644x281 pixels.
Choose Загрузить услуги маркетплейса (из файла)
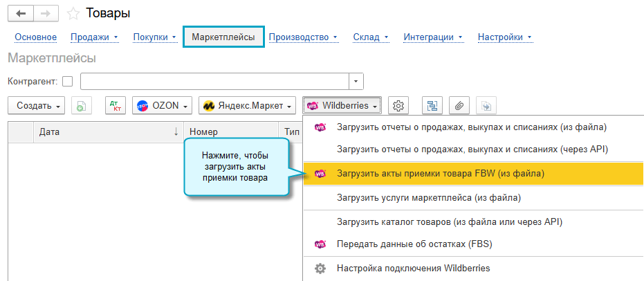click(473, 198)
